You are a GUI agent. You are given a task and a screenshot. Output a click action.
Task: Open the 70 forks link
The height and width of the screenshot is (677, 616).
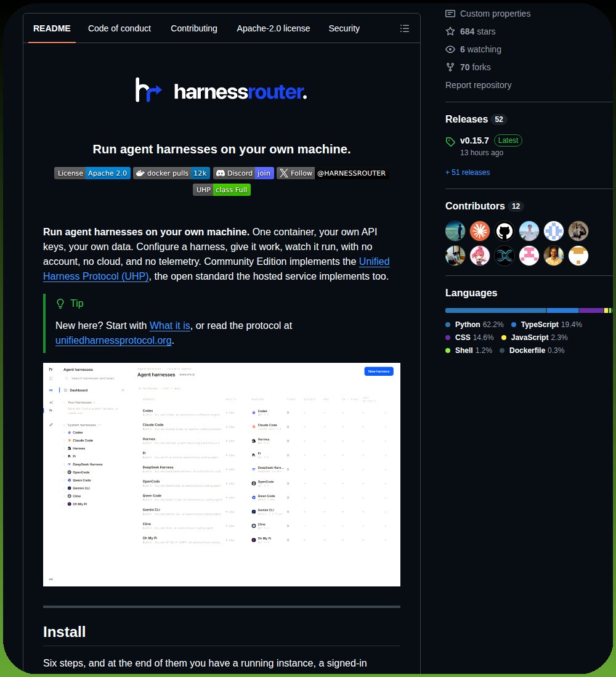click(476, 67)
